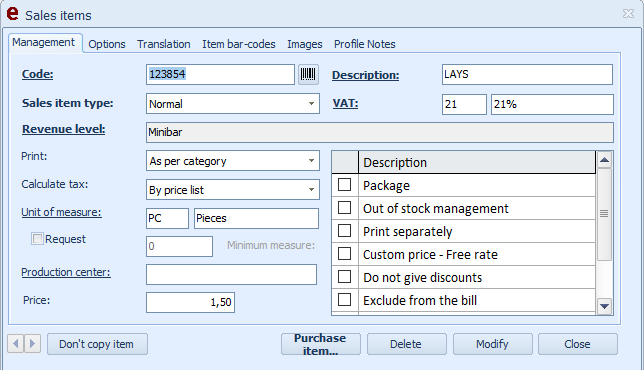Open Item bar-codes tab
644x370 pixels.
click(x=239, y=44)
